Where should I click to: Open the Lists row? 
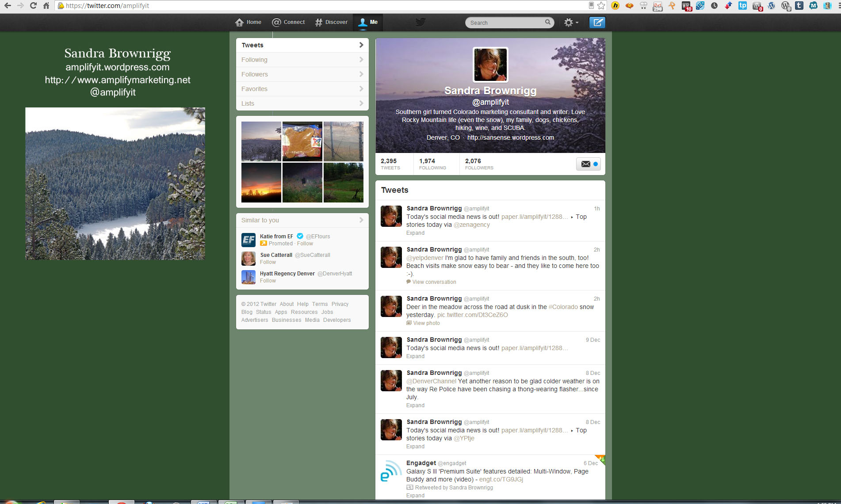[x=302, y=103]
